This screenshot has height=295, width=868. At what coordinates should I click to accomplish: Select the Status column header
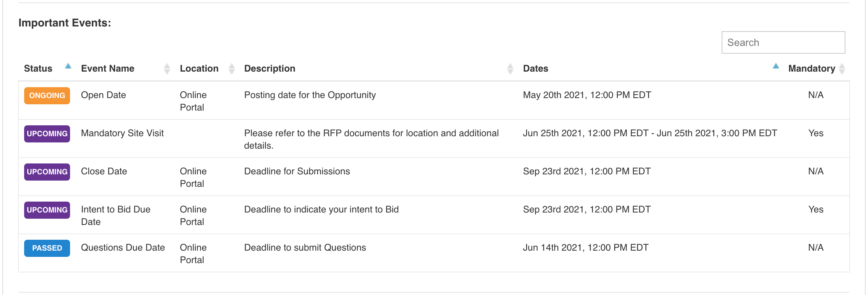(38, 68)
